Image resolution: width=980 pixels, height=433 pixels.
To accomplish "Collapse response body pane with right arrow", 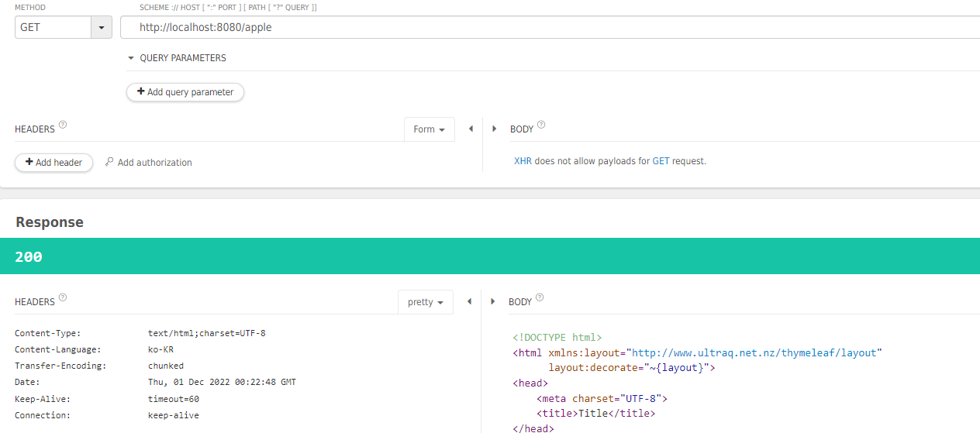I will tap(492, 301).
